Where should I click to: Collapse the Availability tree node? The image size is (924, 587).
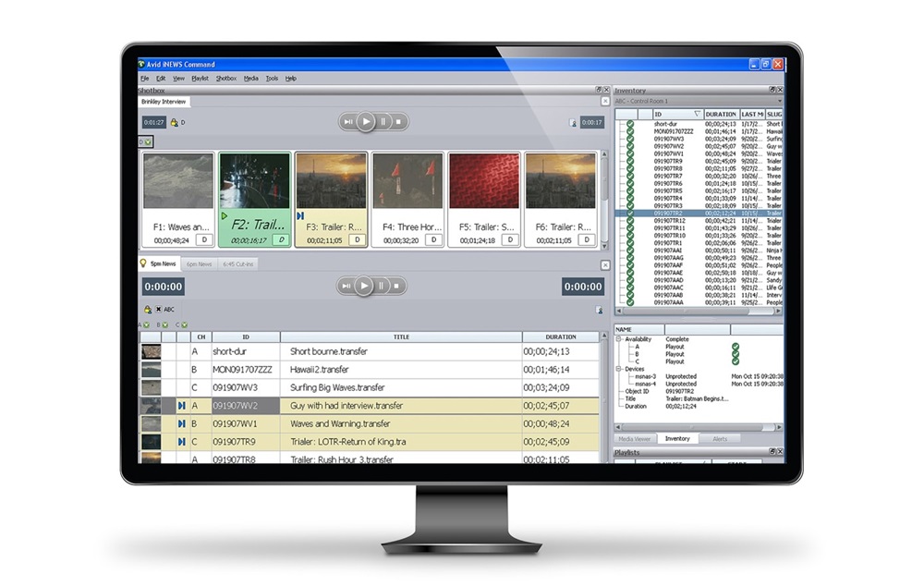[x=619, y=339]
